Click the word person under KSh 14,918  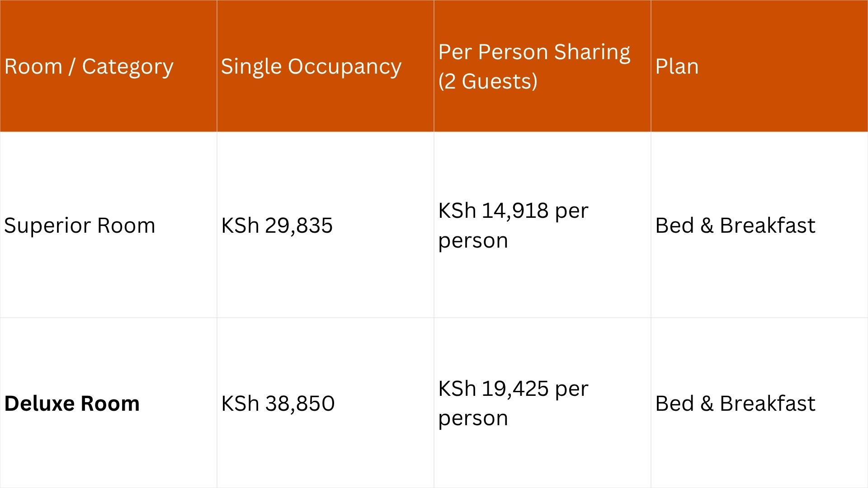point(473,240)
